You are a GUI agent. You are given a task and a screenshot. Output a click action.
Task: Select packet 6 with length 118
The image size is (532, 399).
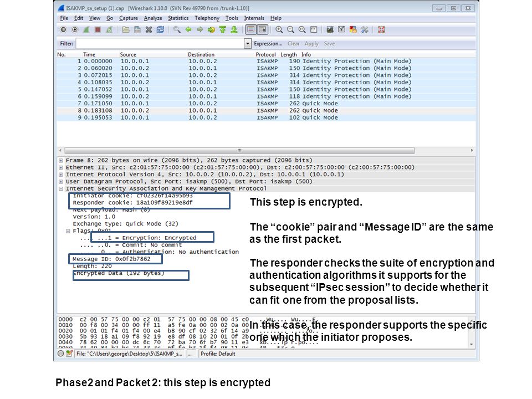266,96
